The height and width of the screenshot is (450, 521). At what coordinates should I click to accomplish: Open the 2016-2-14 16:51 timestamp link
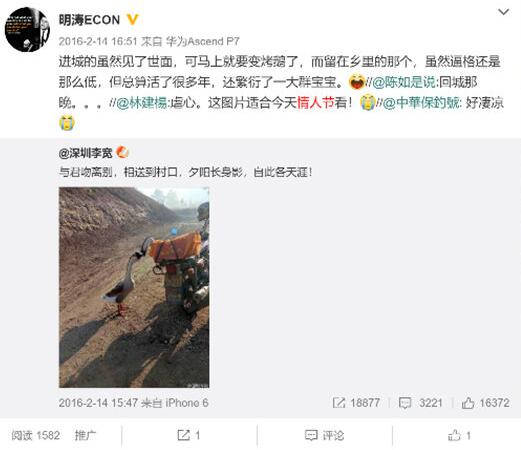(98, 41)
